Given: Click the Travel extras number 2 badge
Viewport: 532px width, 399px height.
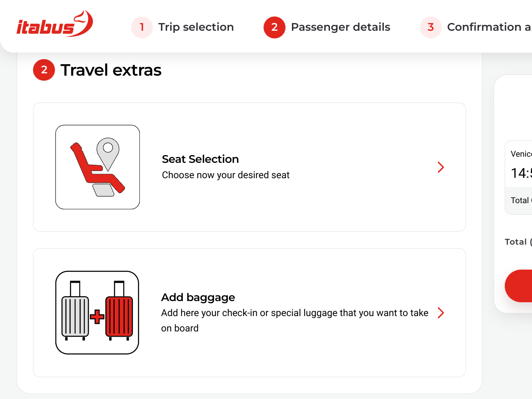Looking at the screenshot, I should pyautogui.click(x=44, y=70).
